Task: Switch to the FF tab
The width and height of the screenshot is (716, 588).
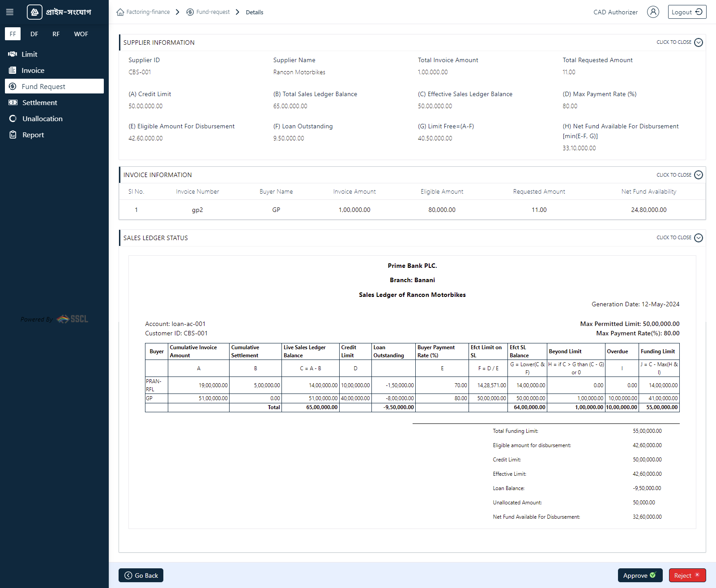Action: 13,34
